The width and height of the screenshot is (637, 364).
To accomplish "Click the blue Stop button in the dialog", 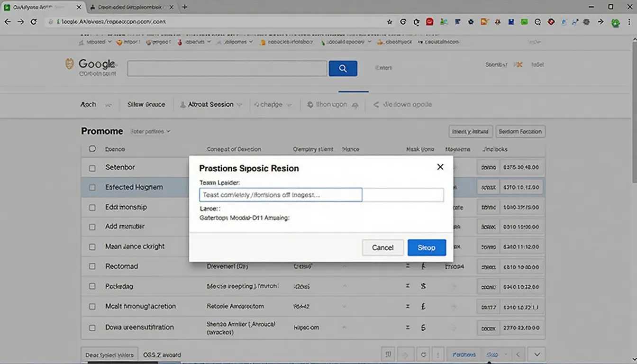I will coord(427,247).
